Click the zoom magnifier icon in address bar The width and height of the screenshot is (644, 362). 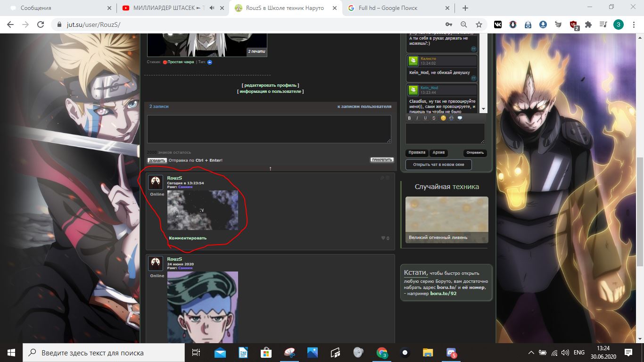[464, 25]
